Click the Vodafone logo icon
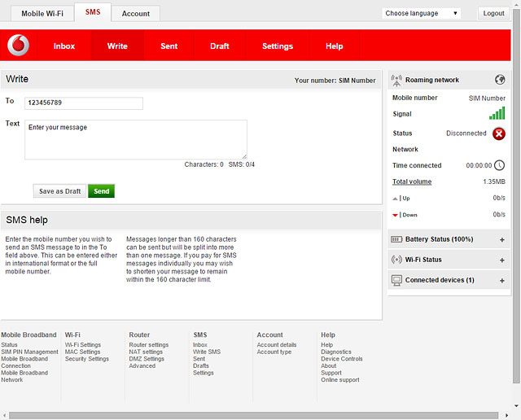 pyautogui.click(x=18, y=46)
